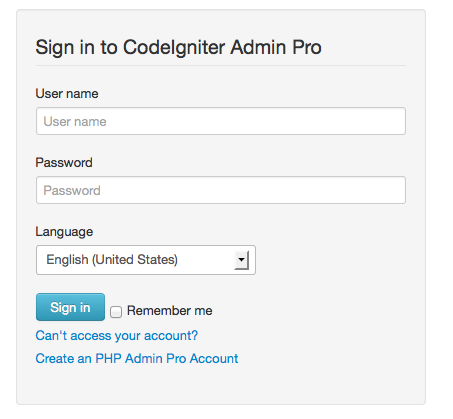Viewport: 453px width, 419px height.
Task: Tick the Remember me checkbox
Action: click(x=116, y=312)
